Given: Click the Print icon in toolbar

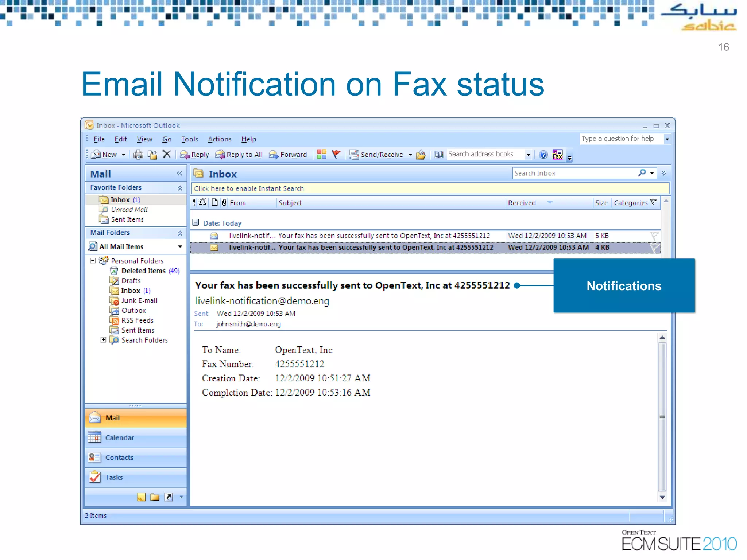Looking at the screenshot, I should [138, 155].
